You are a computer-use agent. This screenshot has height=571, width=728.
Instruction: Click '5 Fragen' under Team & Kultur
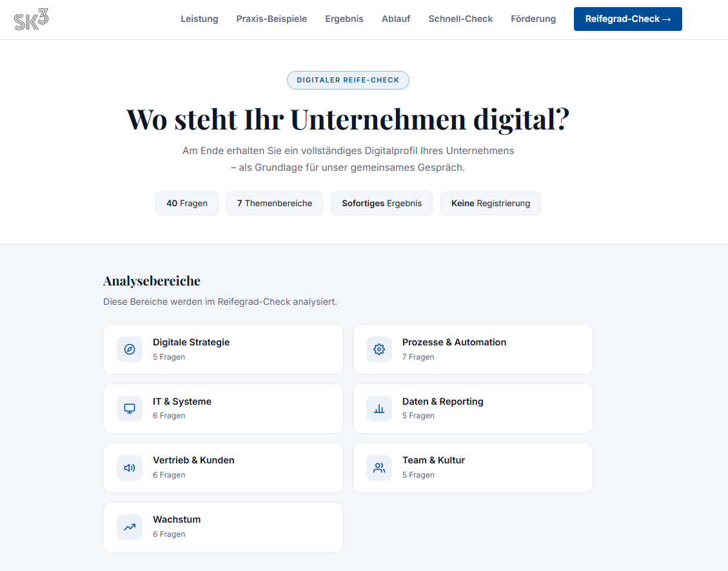click(418, 475)
